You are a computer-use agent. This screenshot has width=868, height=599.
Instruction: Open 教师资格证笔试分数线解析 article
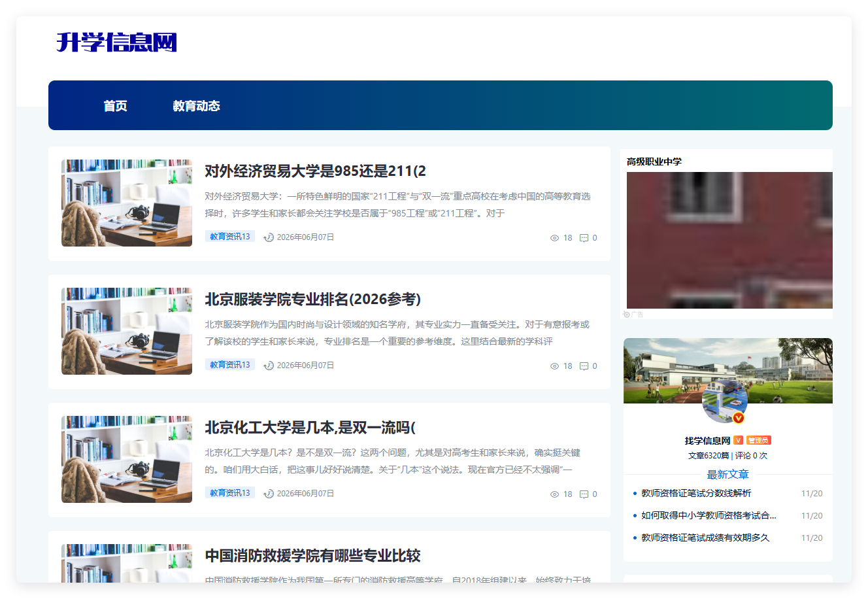point(696,493)
